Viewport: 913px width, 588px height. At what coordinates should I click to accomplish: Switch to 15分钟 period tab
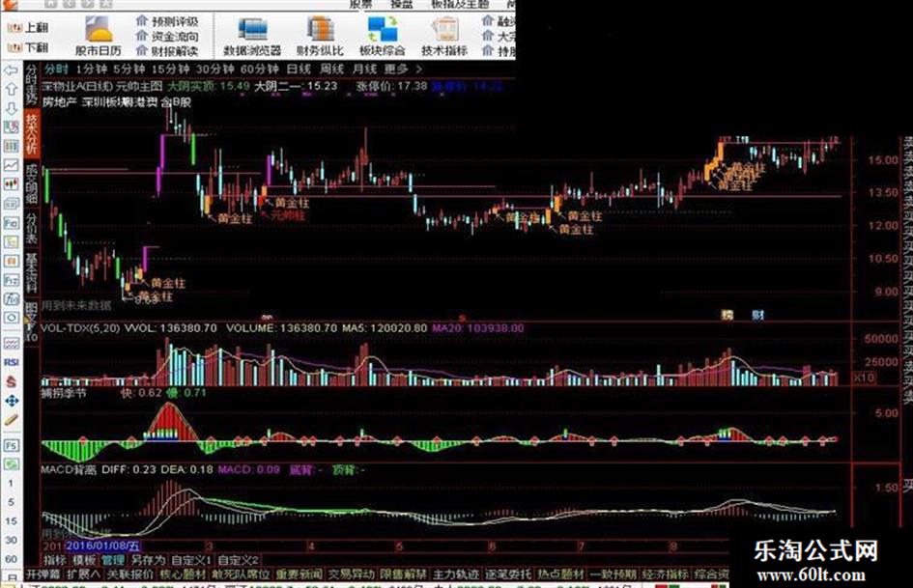pos(170,70)
